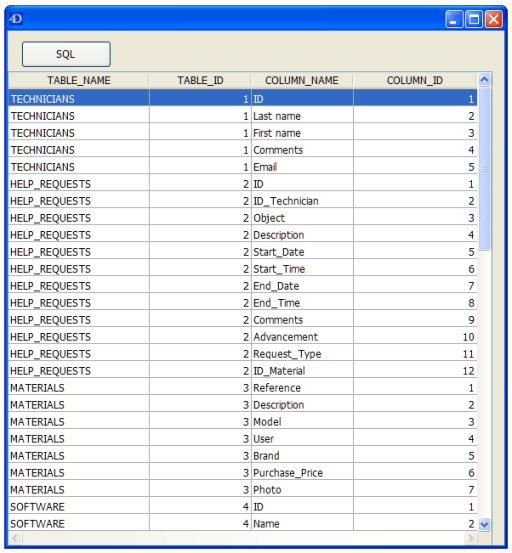Select the TECHNICIANS Email row

pos(243,167)
